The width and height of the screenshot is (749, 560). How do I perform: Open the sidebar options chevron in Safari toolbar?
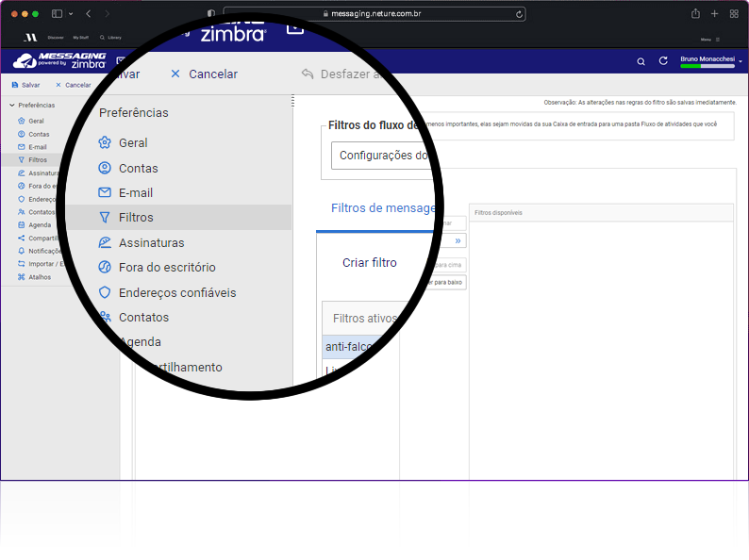[71, 14]
